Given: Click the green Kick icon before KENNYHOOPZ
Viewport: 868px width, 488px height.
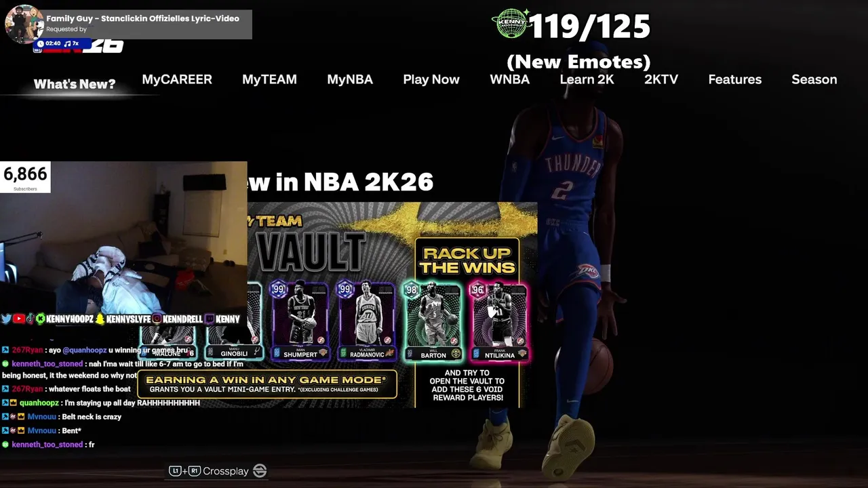Looking at the screenshot, I should [x=41, y=319].
